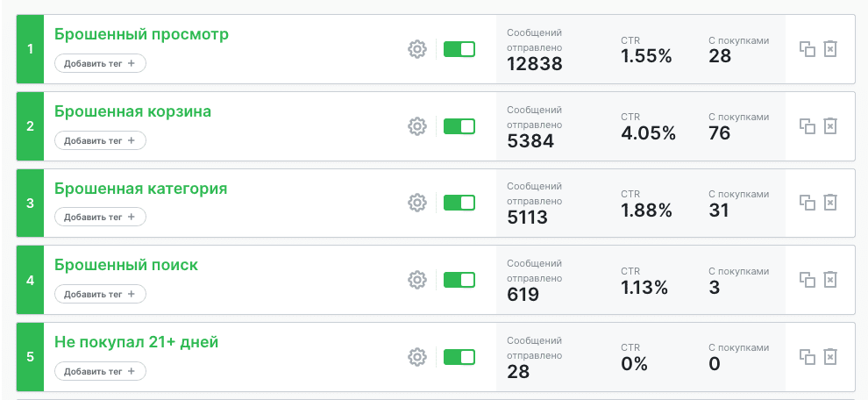This screenshot has width=868, height=400.
Task: Open settings gear for Брошенный поиск
Action: pyautogui.click(x=416, y=280)
